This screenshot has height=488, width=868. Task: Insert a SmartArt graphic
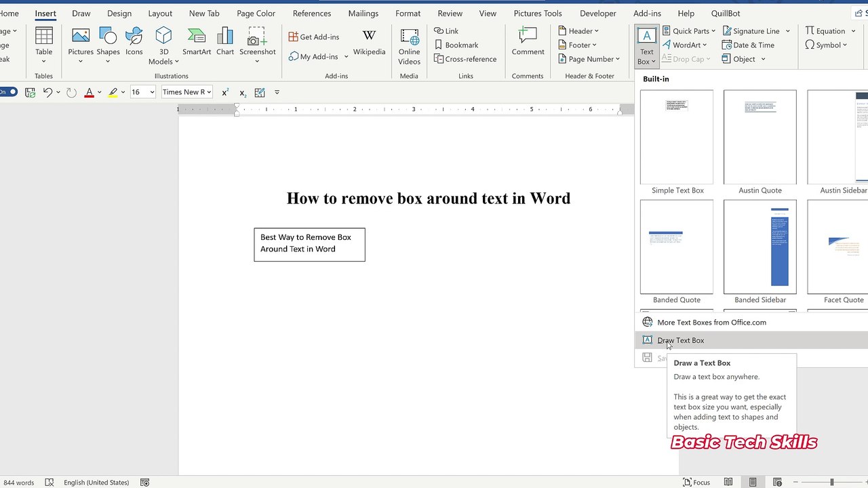tap(197, 42)
